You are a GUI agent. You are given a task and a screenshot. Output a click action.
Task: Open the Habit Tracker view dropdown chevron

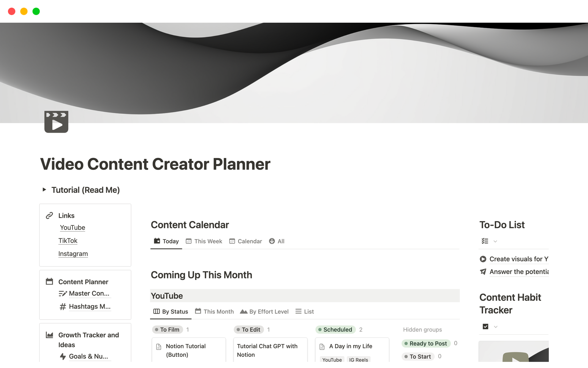(496, 327)
